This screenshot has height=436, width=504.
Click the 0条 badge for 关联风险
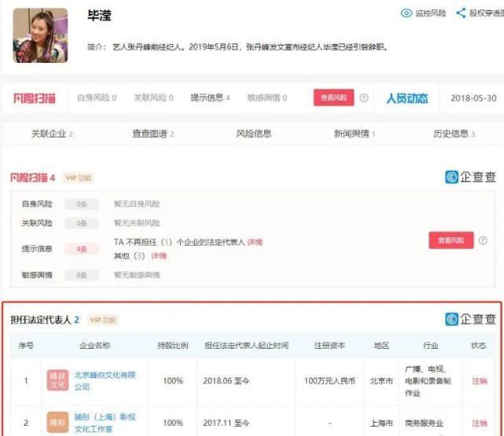pyautogui.click(x=82, y=223)
